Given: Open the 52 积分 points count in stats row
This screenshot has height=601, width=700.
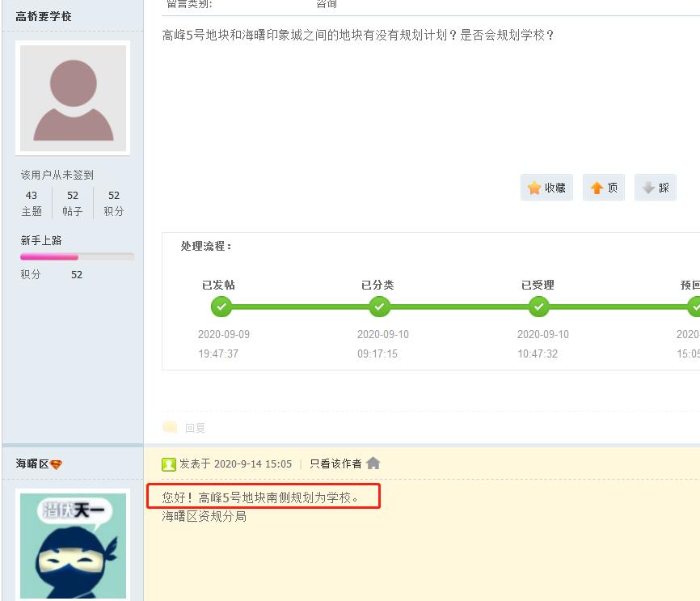Looking at the screenshot, I should (x=113, y=203).
